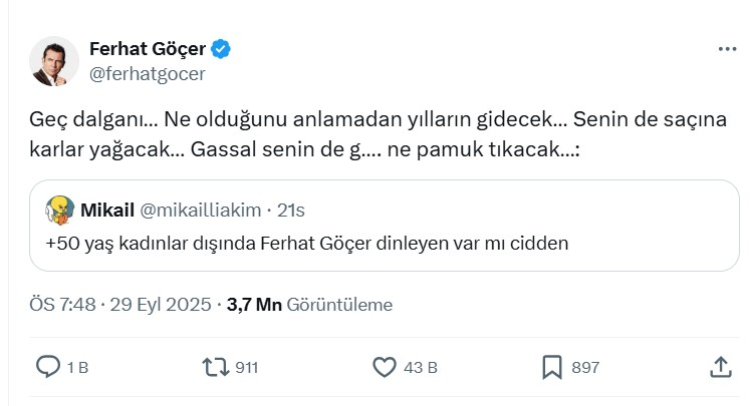Click the 897 bookmarks count
Viewport: 750px width, 406px height.
(585, 368)
